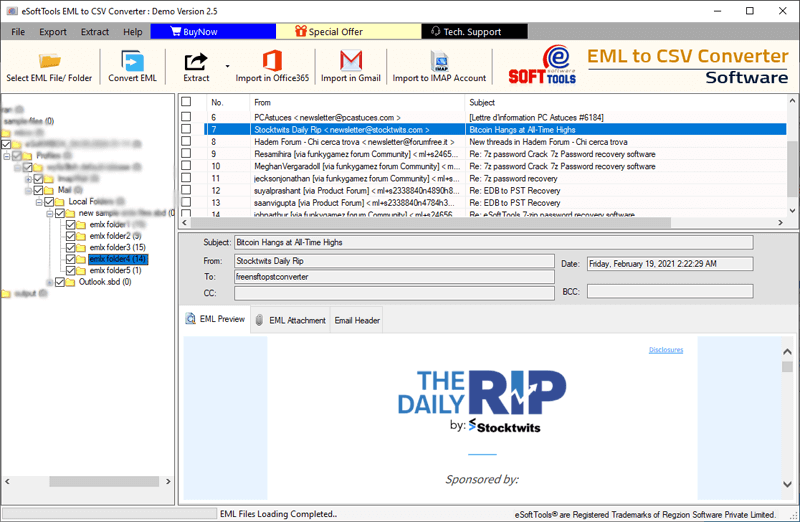
Task: Click email list horizontal scroll-right arrow
Action: click(x=780, y=222)
